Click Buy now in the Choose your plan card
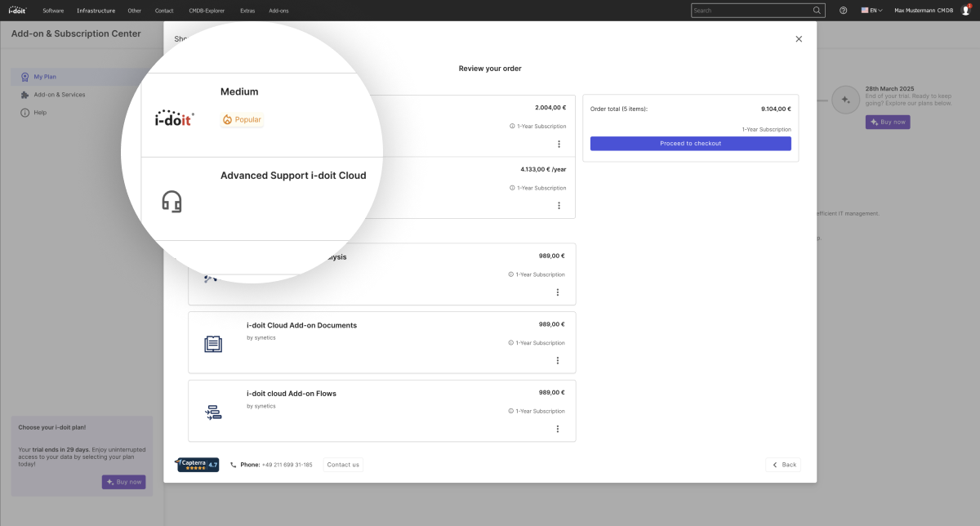The height and width of the screenshot is (526, 980). click(124, 482)
